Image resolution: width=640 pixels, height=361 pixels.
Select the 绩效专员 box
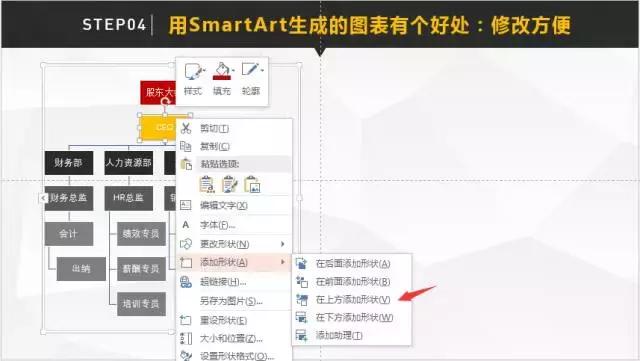tap(141, 234)
